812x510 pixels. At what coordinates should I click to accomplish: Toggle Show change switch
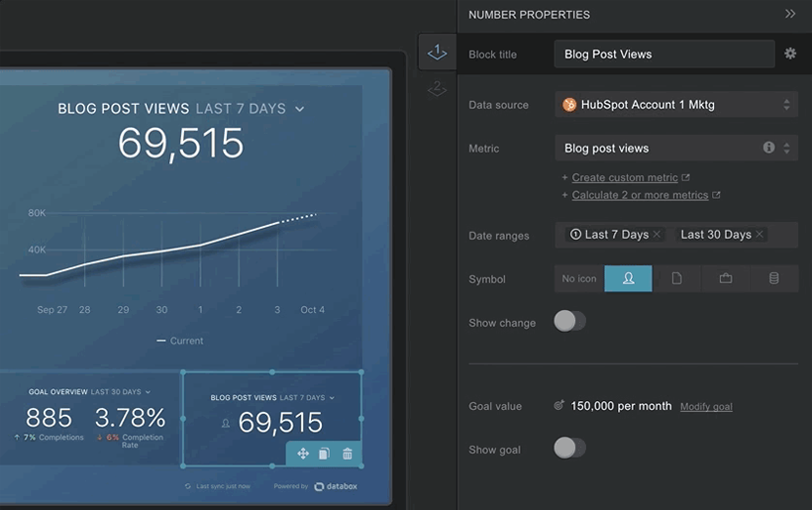point(569,321)
